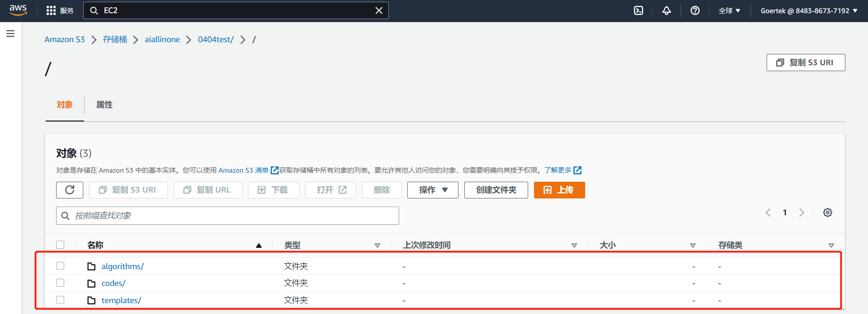Switch to the 属性 tab

coord(104,105)
